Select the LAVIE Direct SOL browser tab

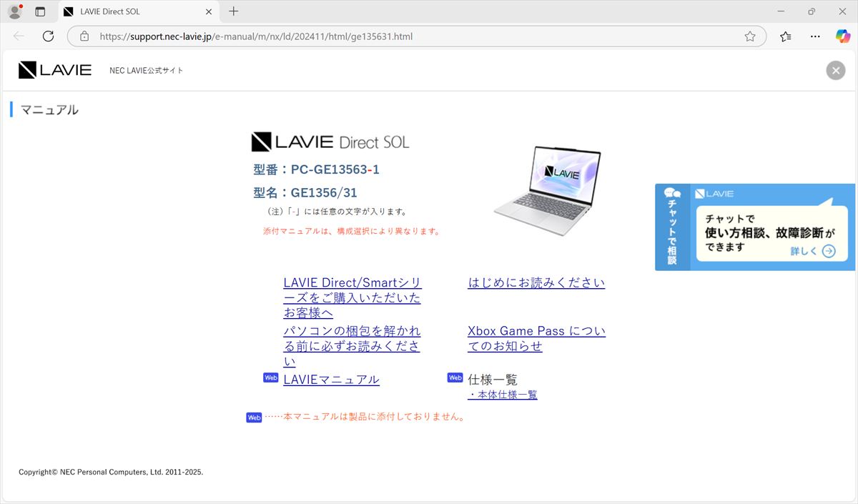[137, 11]
